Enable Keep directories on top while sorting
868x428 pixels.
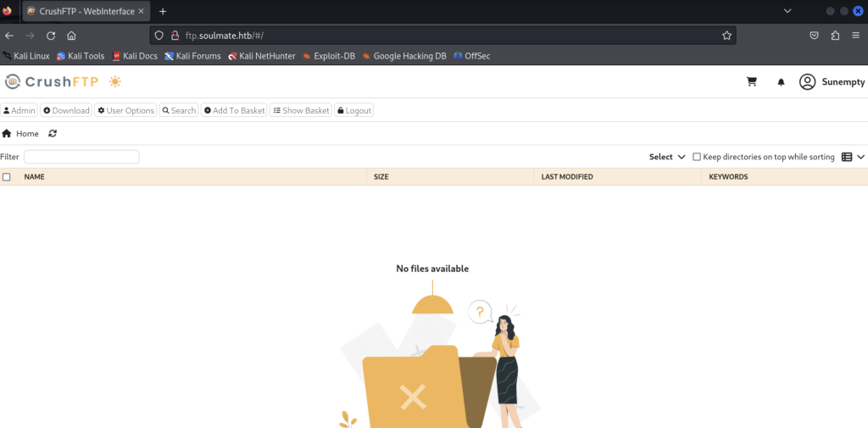697,157
